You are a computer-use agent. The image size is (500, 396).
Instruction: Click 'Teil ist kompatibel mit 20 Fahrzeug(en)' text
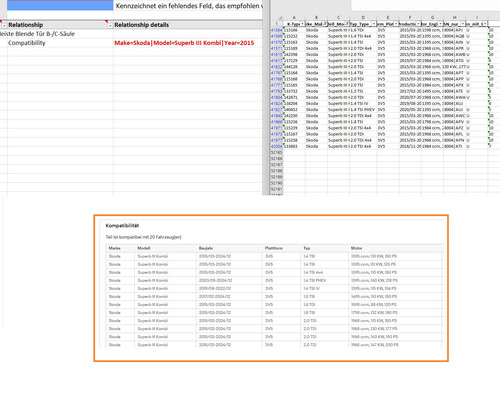[143, 237]
